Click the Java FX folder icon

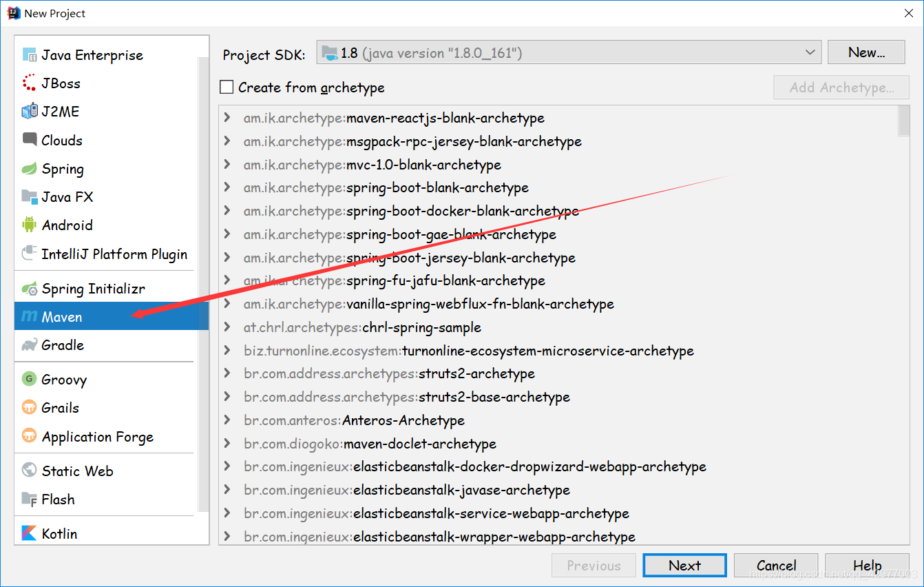coord(29,197)
